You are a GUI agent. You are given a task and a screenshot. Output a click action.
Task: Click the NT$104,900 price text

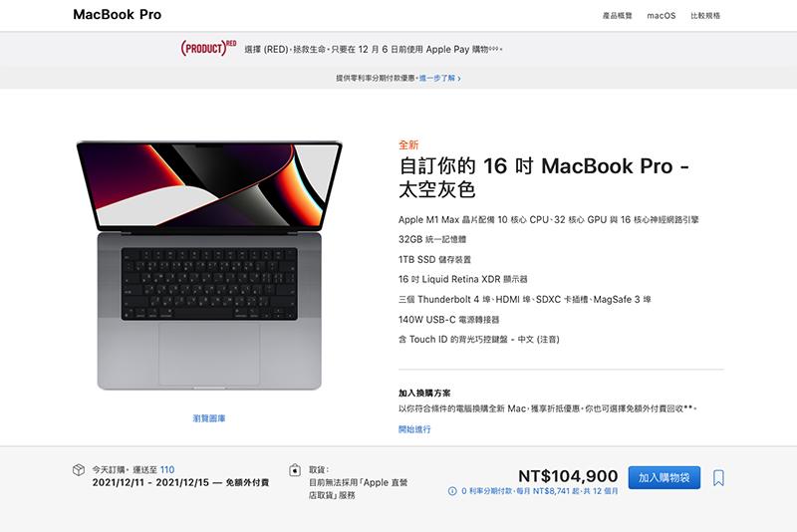(x=568, y=476)
